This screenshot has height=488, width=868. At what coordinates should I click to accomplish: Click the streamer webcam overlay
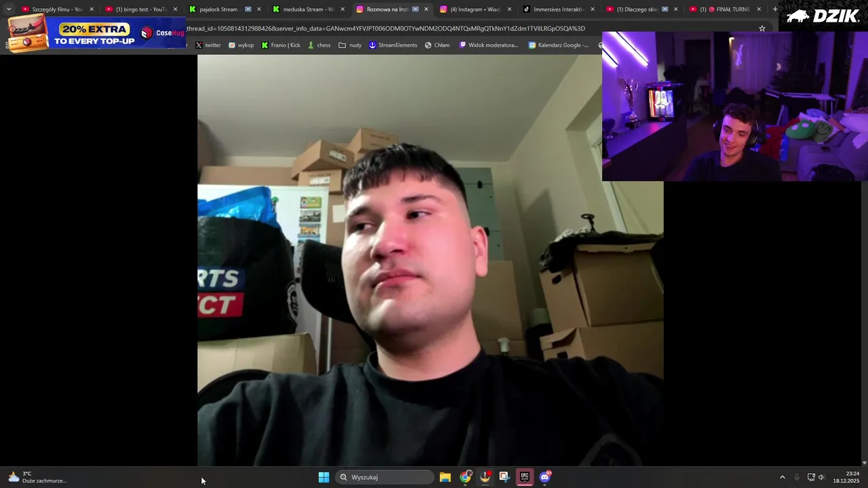tap(735, 106)
